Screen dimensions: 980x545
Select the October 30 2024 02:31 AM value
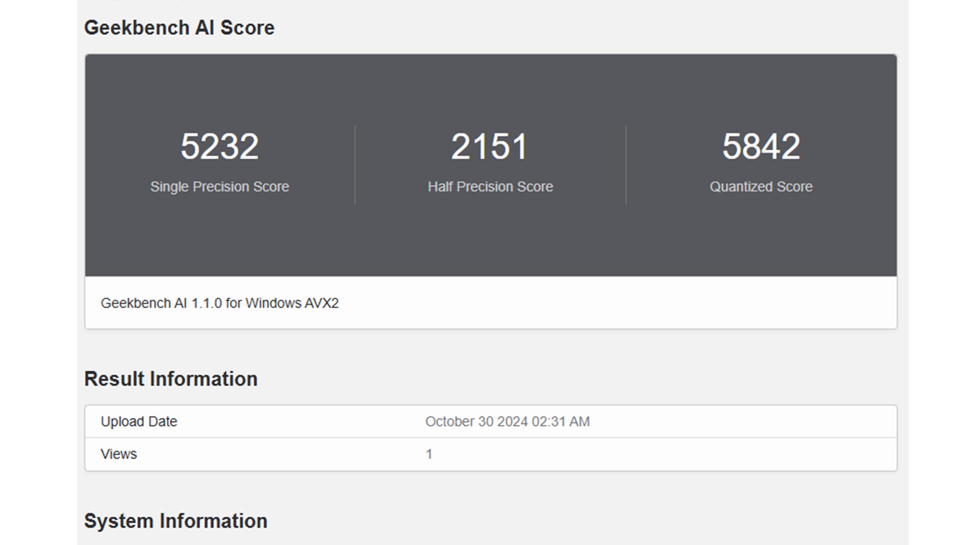[x=507, y=422]
